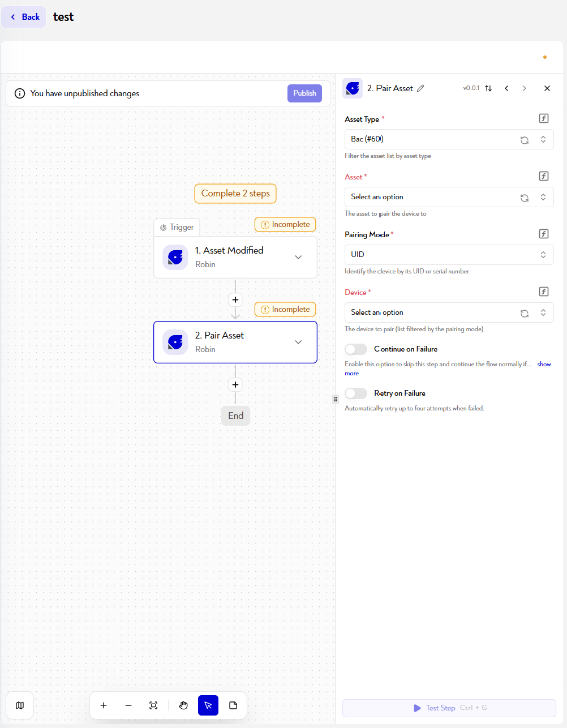Enable the Continue on Failure switch
Viewport: 567px width, 728px height.
[x=356, y=349]
